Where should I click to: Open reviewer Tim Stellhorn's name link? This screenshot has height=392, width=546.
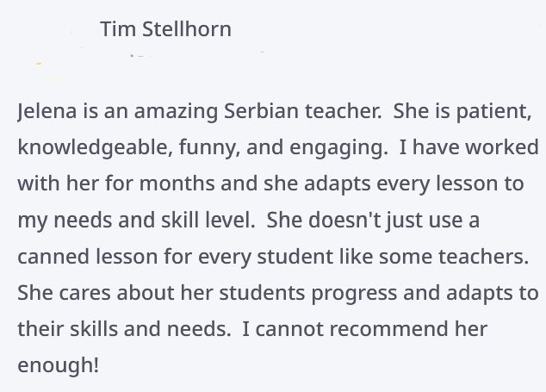click(165, 29)
